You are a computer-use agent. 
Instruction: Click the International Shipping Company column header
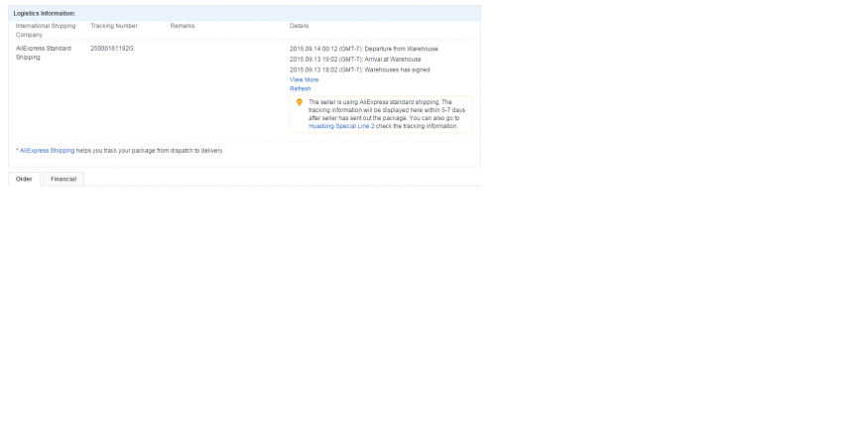[x=45, y=30]
